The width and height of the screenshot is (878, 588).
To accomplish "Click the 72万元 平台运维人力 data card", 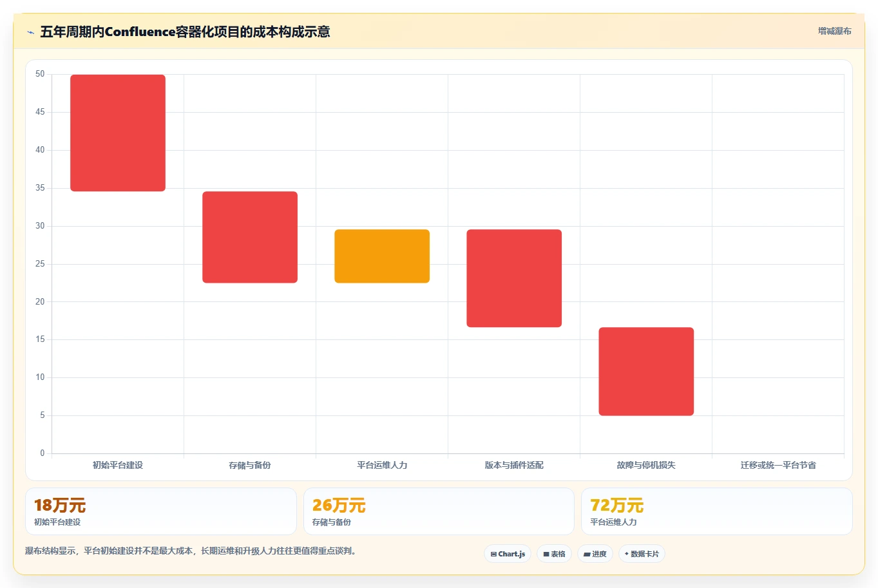I will pos(717,511).
